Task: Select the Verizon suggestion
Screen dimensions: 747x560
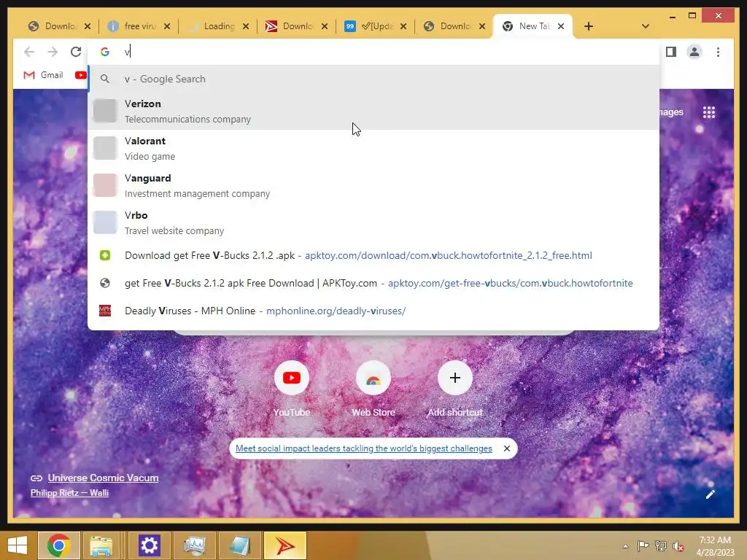Action: tap(373, 111)
